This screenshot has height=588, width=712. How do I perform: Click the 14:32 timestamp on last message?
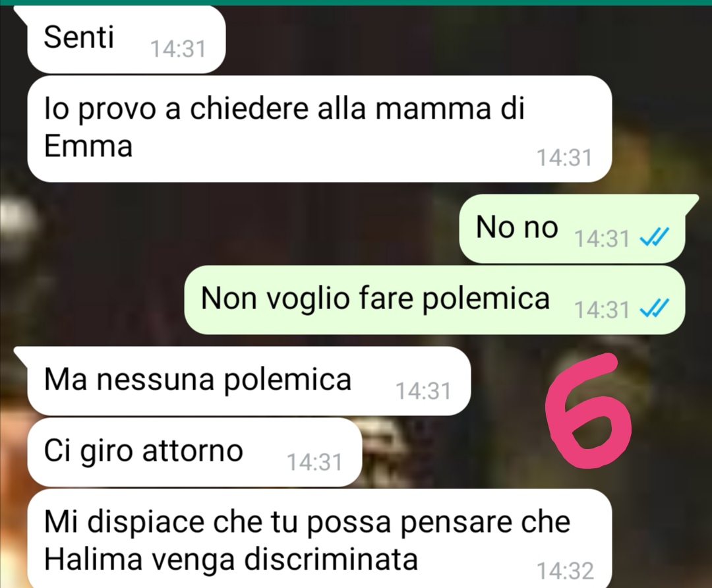click(x=566, y=571)
